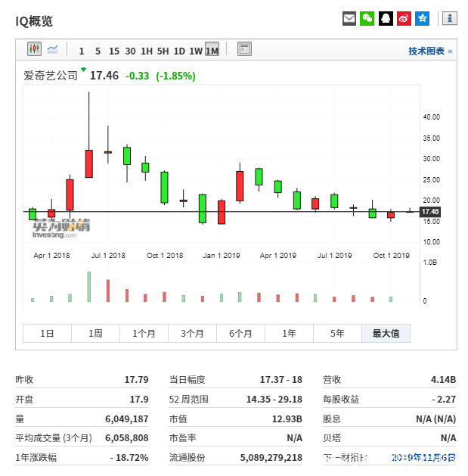Screen dimensions: 468x476
Task: Show the 1日 time range
Action: pyautogui.click(x=47, y=333)
